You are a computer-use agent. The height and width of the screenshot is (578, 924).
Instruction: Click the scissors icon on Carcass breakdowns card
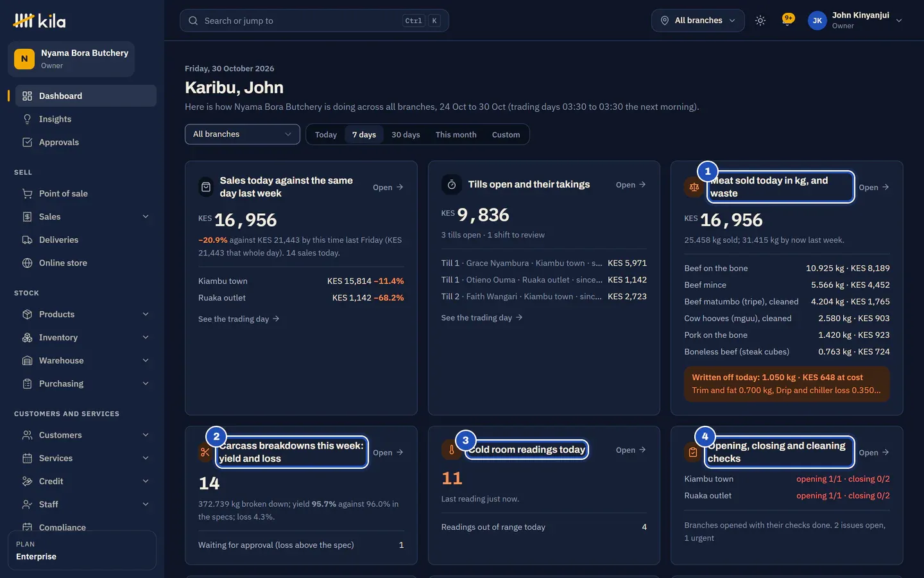coord(205,452)
